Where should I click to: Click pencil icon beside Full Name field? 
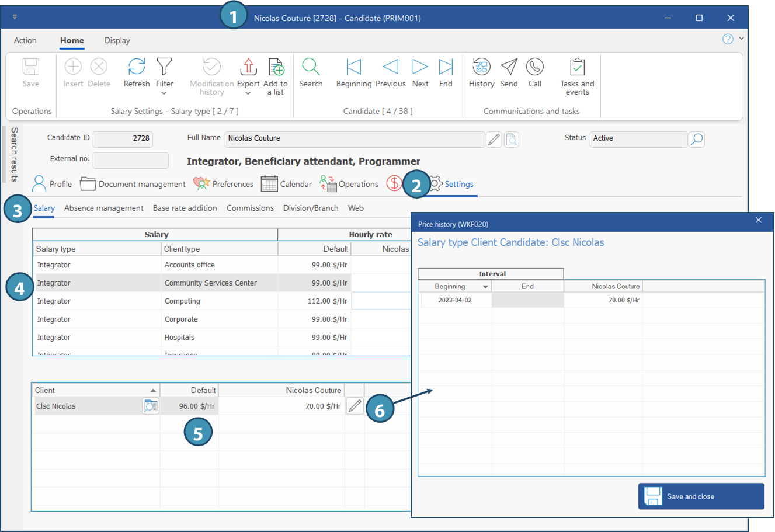click(x=494, y=139)
